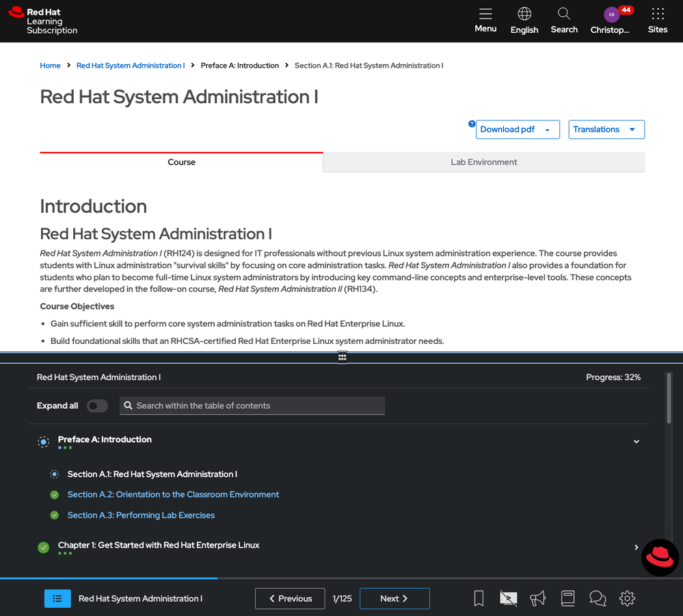Image resolution: width=683 pixels, height=616 pixels.
Task: Go to the Next page
Action: pos(394,598)
